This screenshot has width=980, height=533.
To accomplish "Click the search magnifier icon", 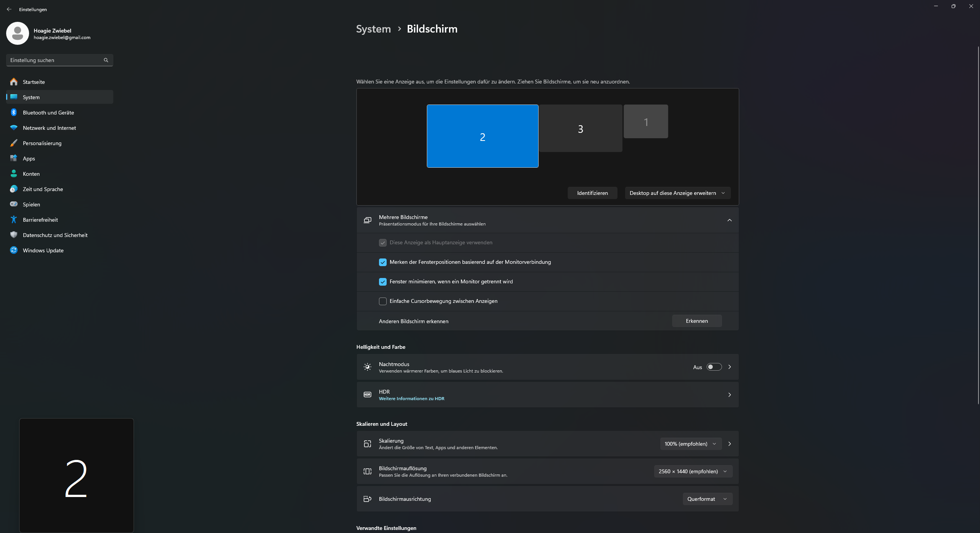I will 106,60.
